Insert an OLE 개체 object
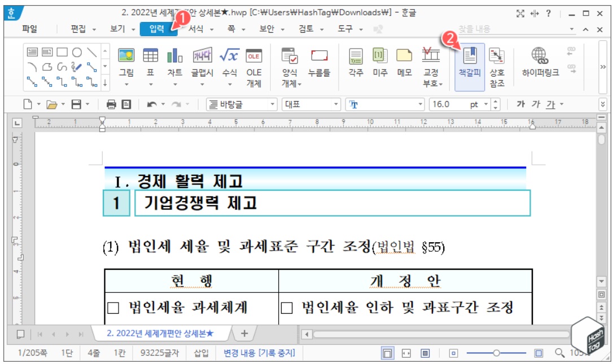This screenshot has width=613, height=364. coord(253,55)
